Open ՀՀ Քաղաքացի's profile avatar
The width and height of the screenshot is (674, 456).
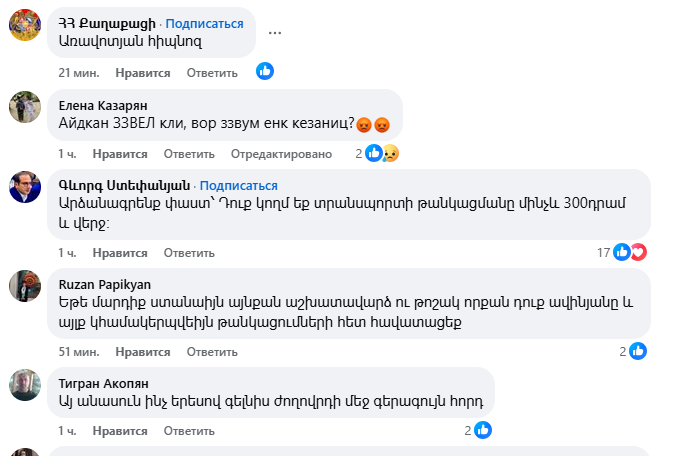click(25, 27)
